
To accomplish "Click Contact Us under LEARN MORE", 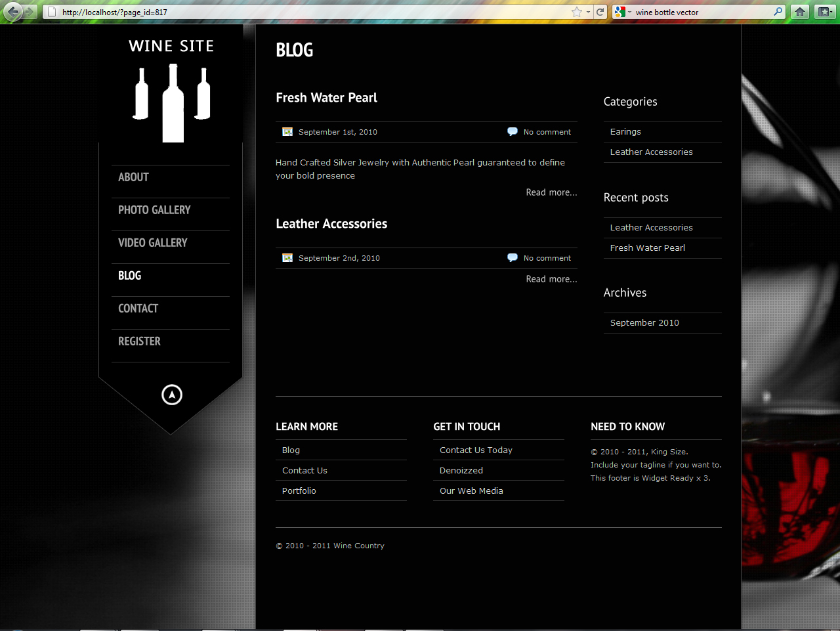I will (304, 471).
